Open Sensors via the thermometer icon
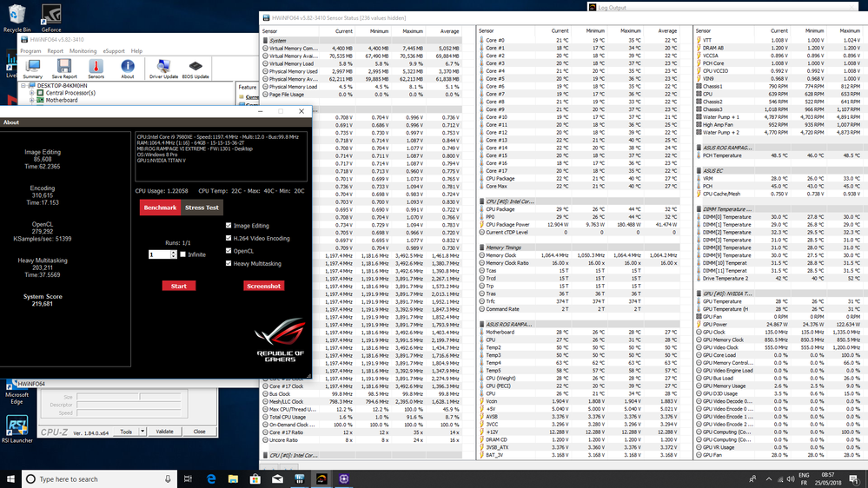 [96, 69]
